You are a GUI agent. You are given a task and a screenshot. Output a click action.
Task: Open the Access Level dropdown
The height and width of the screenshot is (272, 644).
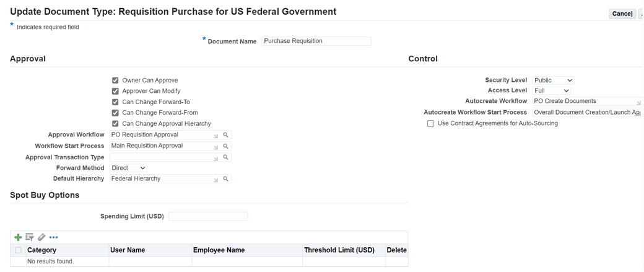click(x=551, y=91)
